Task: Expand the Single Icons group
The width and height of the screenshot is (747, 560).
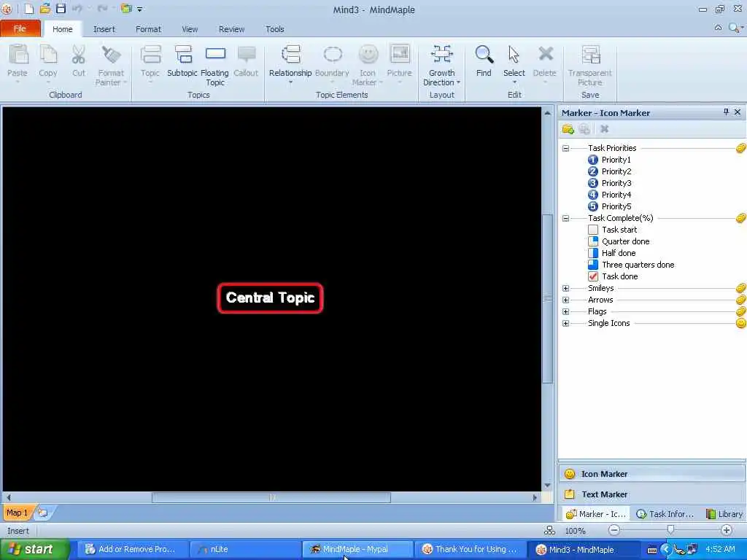Action: (565, 323)
